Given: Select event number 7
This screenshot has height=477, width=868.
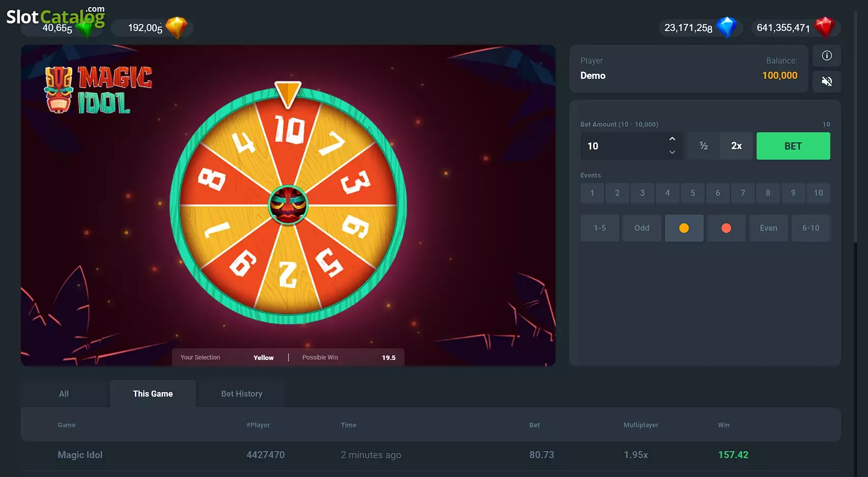Looking at the screenshot, I should (743, 193).
